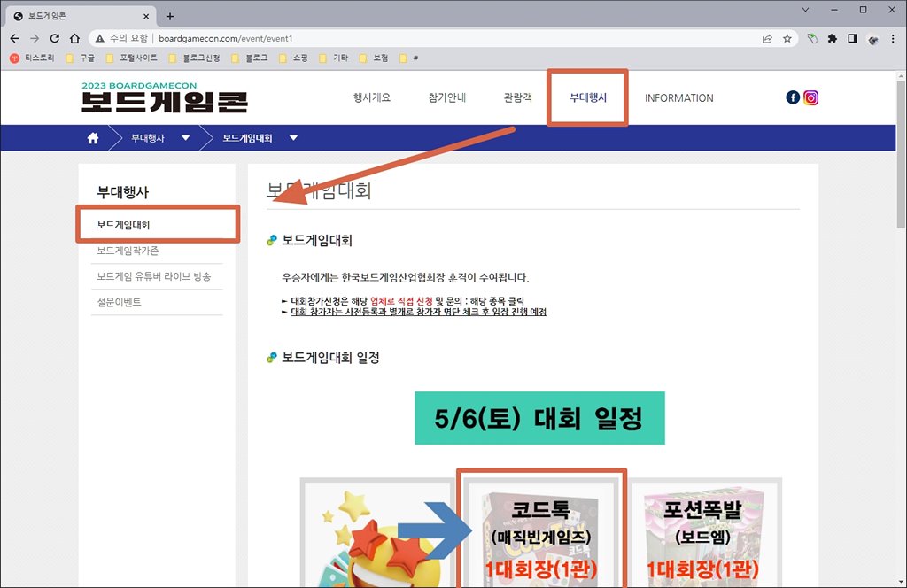Click the share page icon in the address bar
Image resolution: width=907 pixels, height=588 pixels.
767,39
